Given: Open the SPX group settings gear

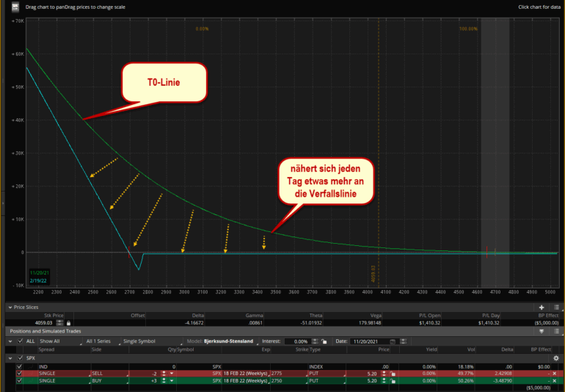Looking at the screenshot, I should (x=555, y=357).
